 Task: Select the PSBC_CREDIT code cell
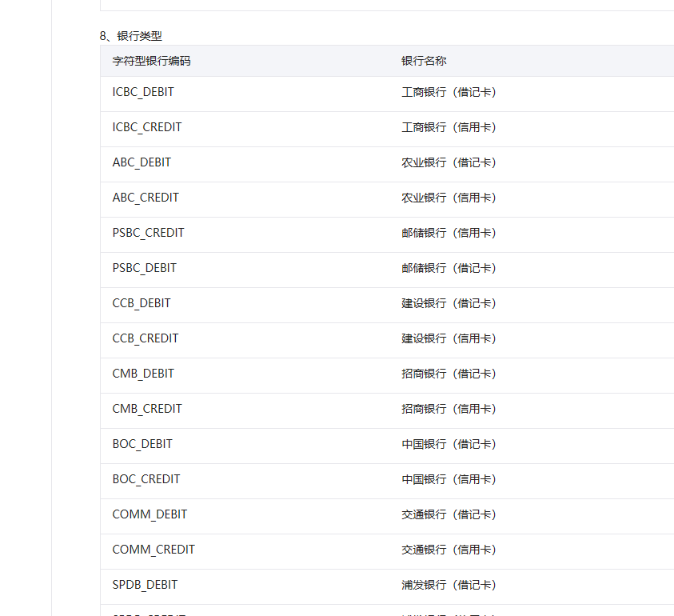(x=148, y=233)
